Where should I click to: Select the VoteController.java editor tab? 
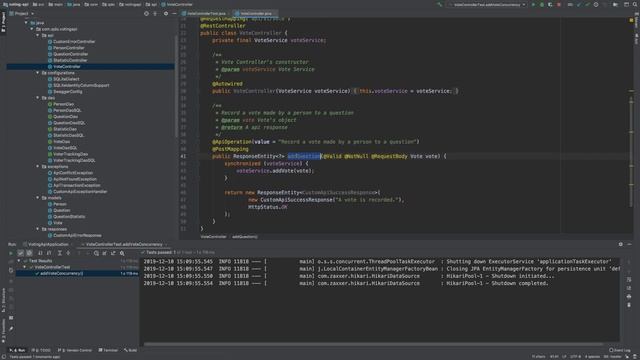click(256, 13)
